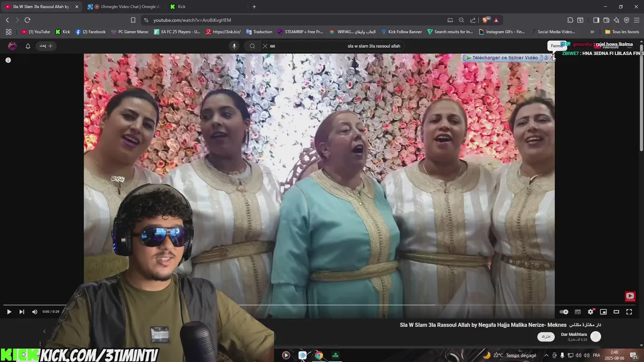Close the Sla W Slam tab

tap(77, 7)
